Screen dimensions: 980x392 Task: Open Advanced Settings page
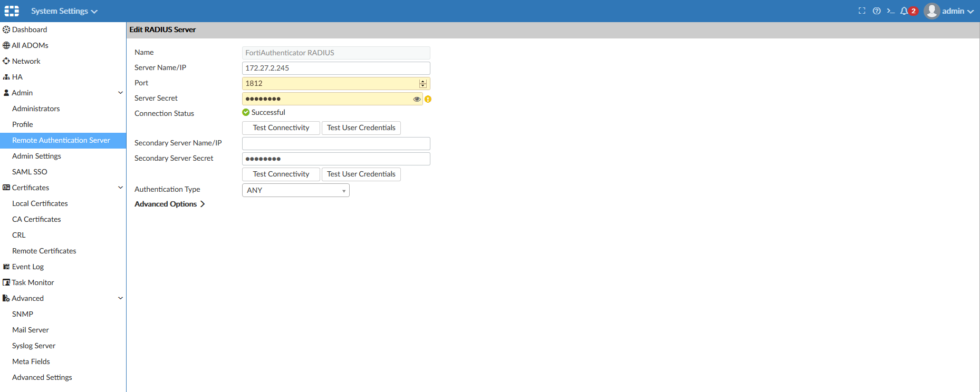(x=42, y=377)
